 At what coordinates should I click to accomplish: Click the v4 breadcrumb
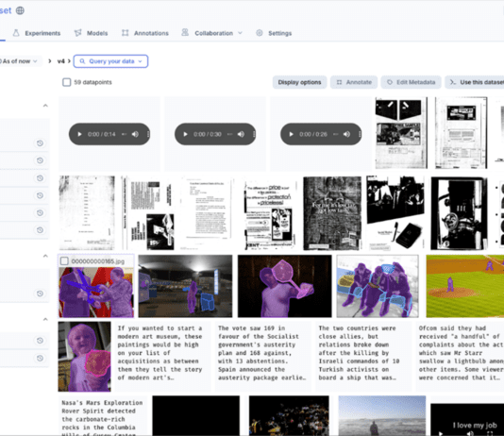click(60, 61)
